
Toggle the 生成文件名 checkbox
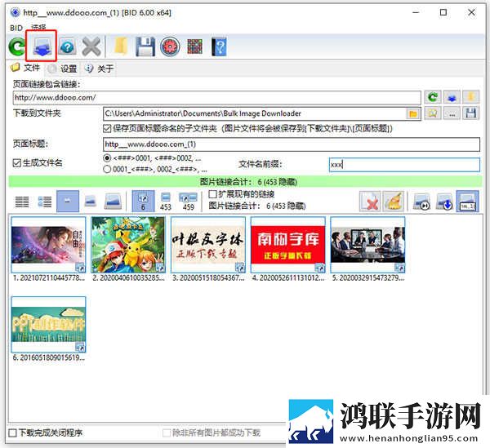coord(17,162)
